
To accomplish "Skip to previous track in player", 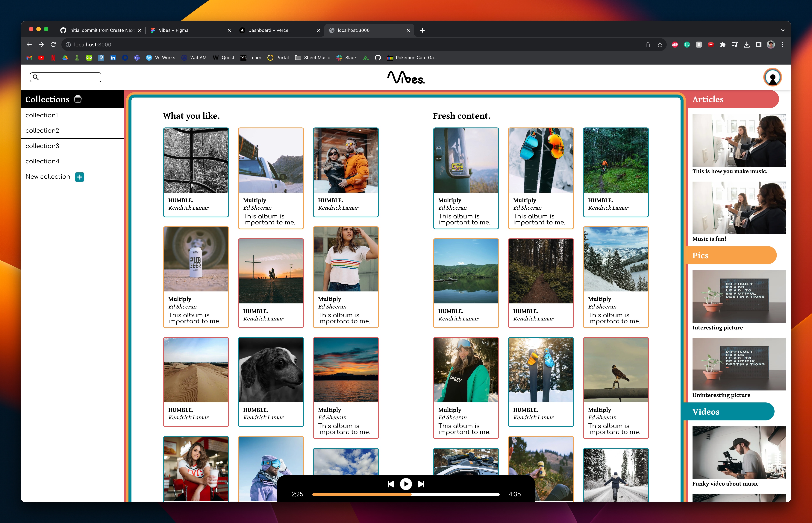I will tap(391, 484).
